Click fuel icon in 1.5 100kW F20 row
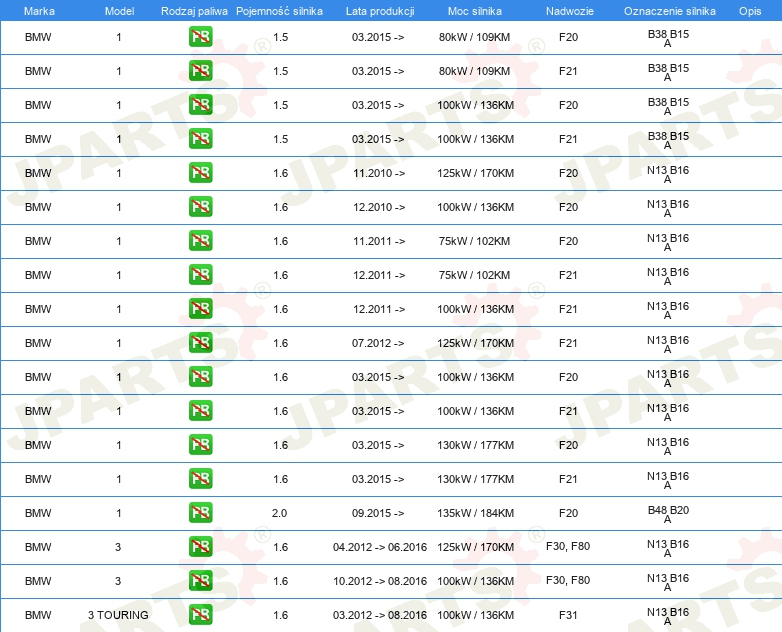Screen dimensions: 782x632 click(200, 105)
